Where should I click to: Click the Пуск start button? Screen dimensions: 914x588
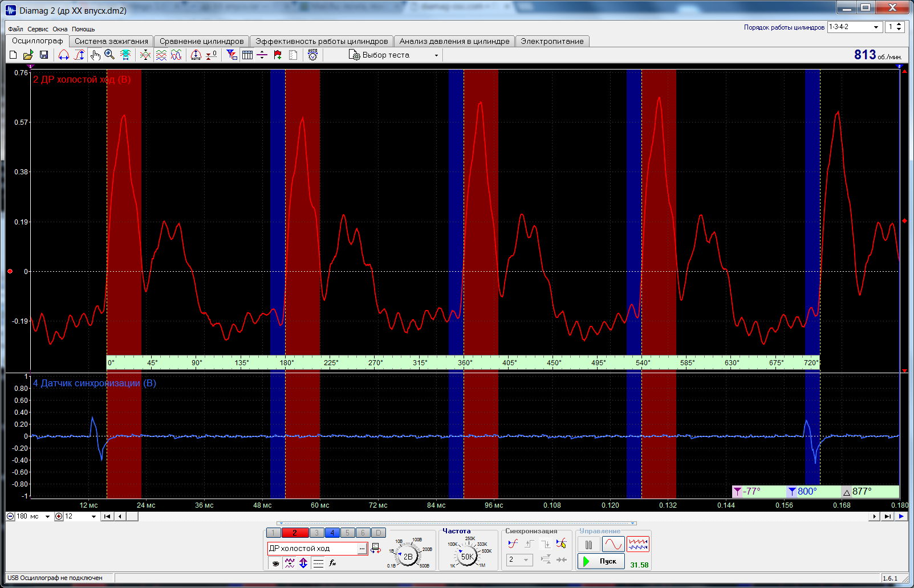click(x=601, y=561)
